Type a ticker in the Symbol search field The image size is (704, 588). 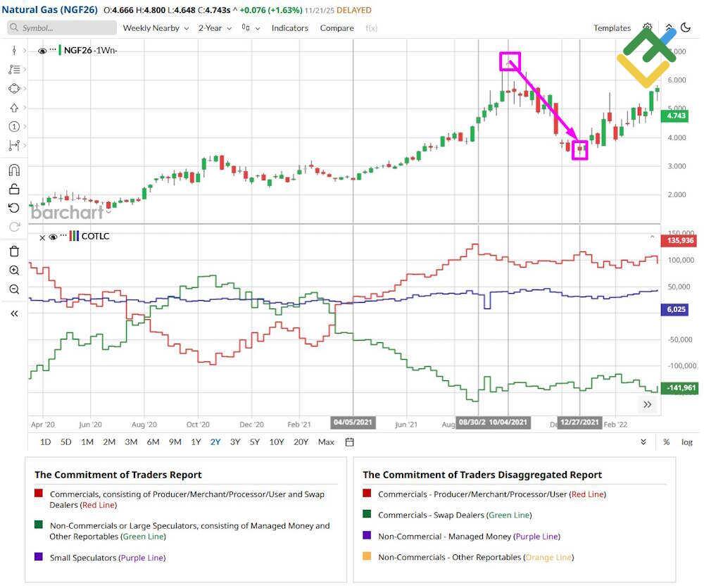61,27
